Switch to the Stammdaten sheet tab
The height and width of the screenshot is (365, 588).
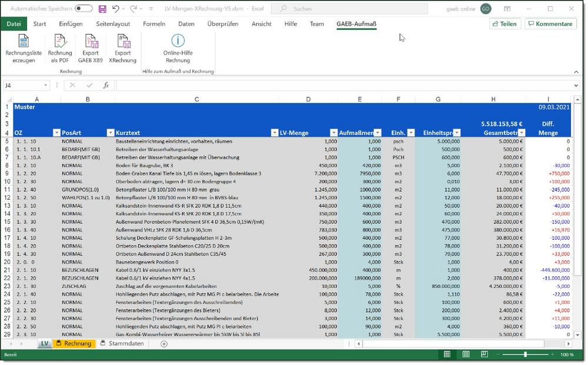[x=123, y=344]
